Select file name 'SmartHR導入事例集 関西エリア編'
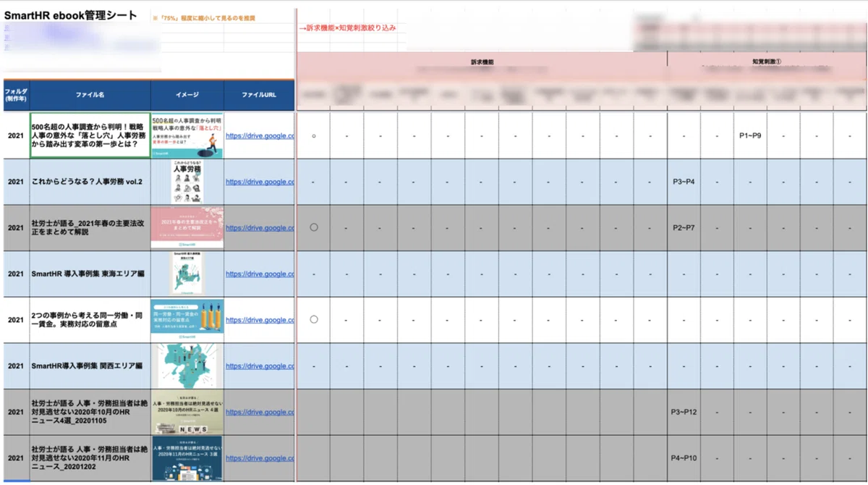The width and height of the screenshot is (868, 485). pyautogui.click(x=90, y=366)
